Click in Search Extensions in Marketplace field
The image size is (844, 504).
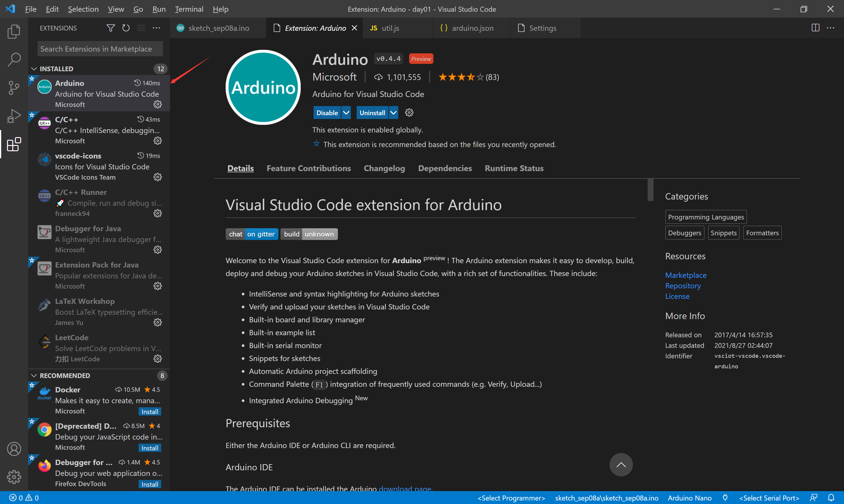tap(100, 49)
